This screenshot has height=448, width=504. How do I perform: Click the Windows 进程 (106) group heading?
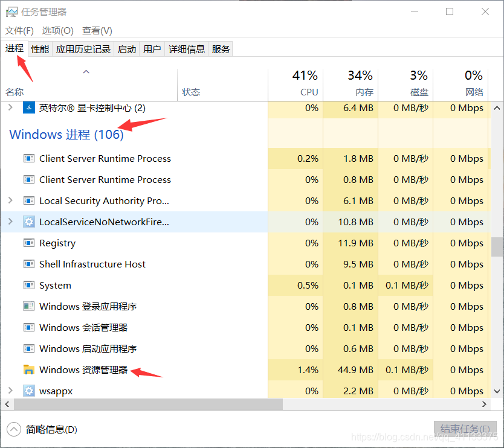[66, 135]
